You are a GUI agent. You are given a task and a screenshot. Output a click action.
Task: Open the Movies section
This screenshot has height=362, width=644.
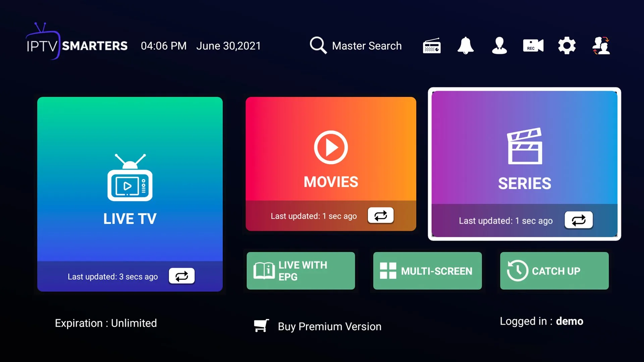331,164
